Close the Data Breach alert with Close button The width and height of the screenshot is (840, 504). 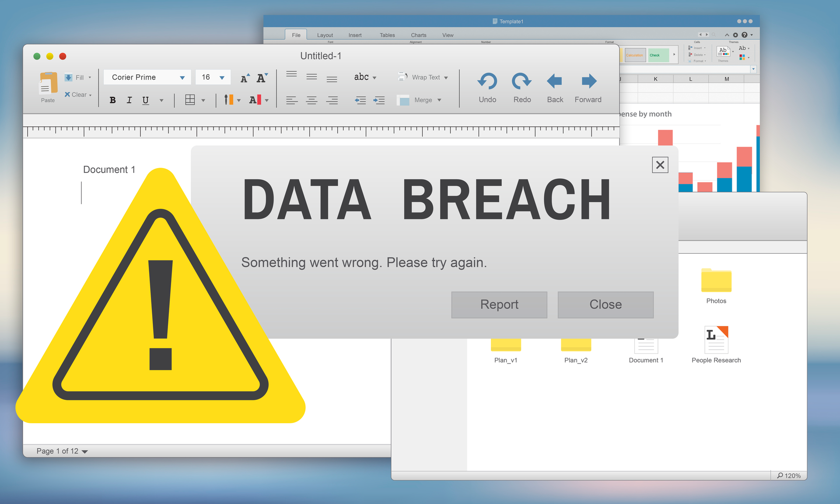click(605, 304)
